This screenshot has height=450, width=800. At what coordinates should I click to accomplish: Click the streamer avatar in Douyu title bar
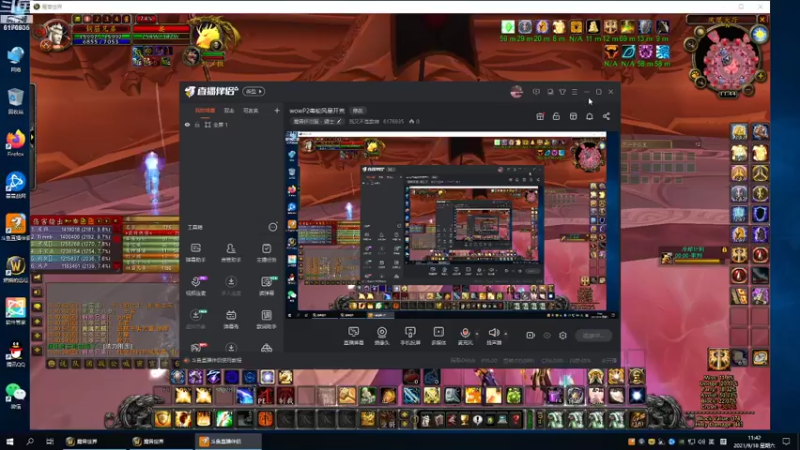(516, 92)
